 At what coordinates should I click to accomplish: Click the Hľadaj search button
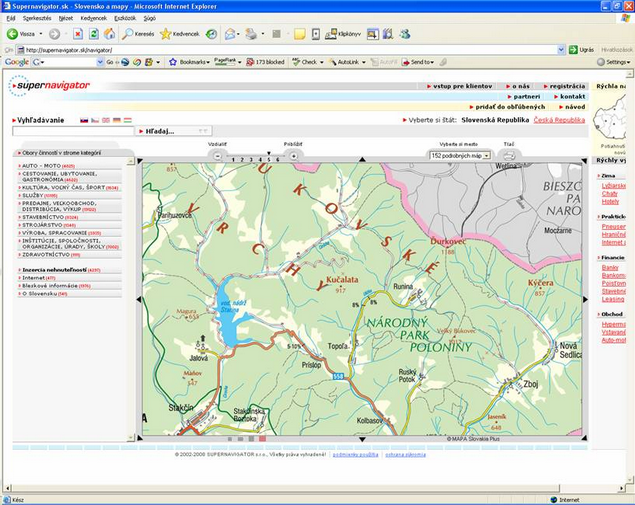point(174,131)
